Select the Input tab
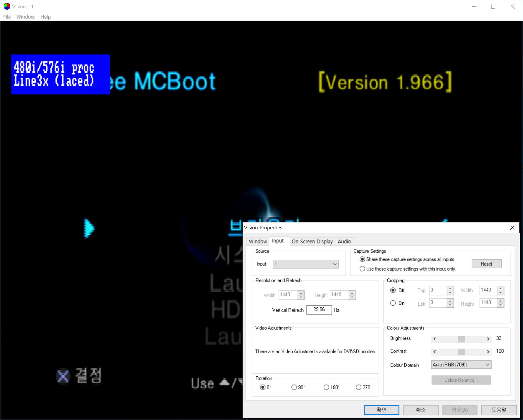The image size is (523, 420). (278, 241)
